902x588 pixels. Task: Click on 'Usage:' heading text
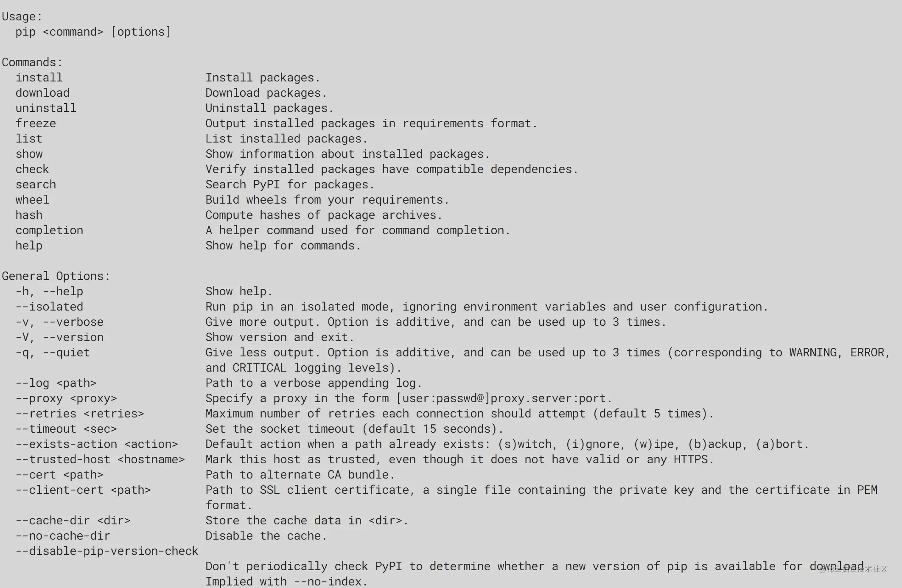coord(22,17)
